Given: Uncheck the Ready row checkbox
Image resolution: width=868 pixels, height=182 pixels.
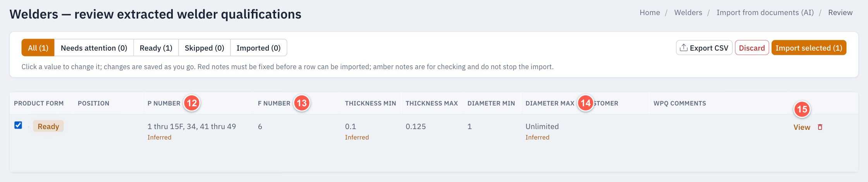Looking at the screenshot, I should tap(18, 125).
